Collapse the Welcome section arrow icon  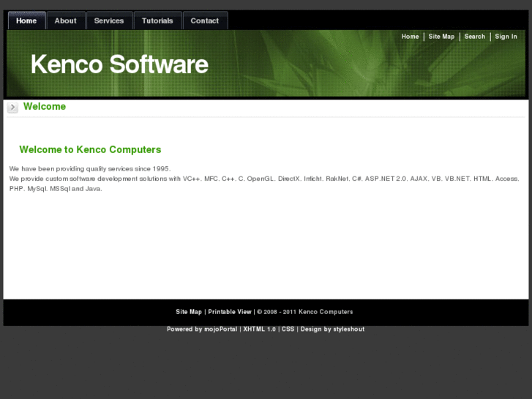[x=12, y=108]
